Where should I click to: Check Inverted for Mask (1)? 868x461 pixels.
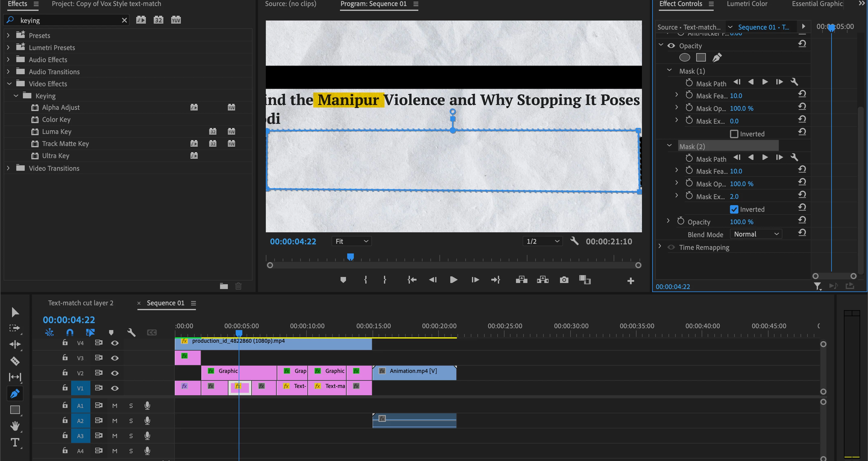click(734, 134)
